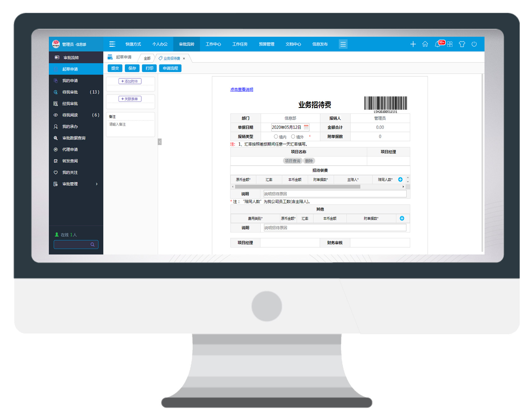Image resolution: width=529 pixels, height=420 pixels.
Task: Expand the 审批管理 submenu
Action: [96, 184]
